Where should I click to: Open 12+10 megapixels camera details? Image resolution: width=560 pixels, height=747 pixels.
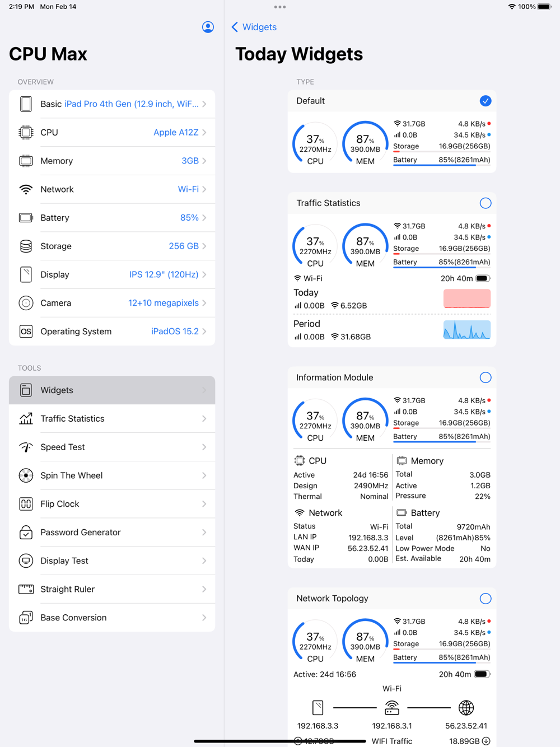[x=164, y=303]
